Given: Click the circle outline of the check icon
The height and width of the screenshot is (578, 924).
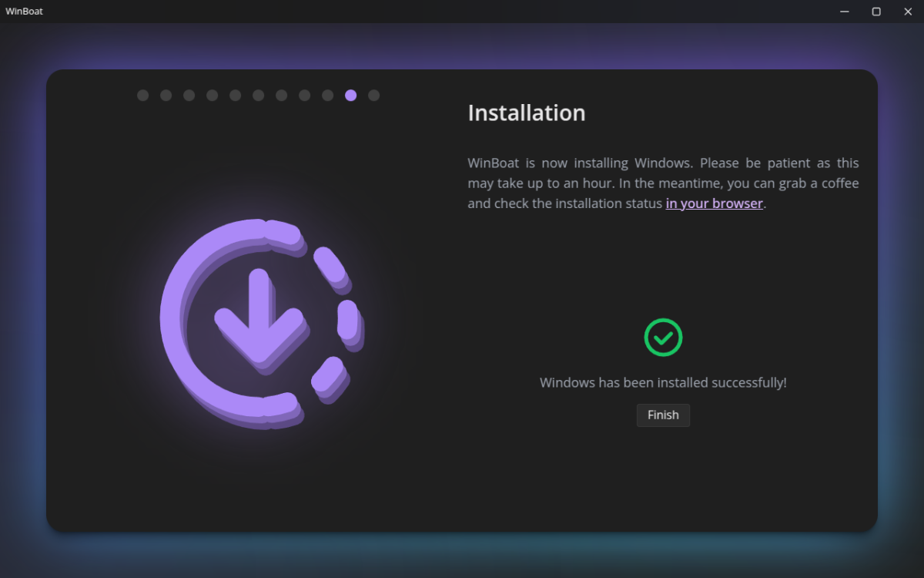Looking at the screenshot, I should (663, 321).
